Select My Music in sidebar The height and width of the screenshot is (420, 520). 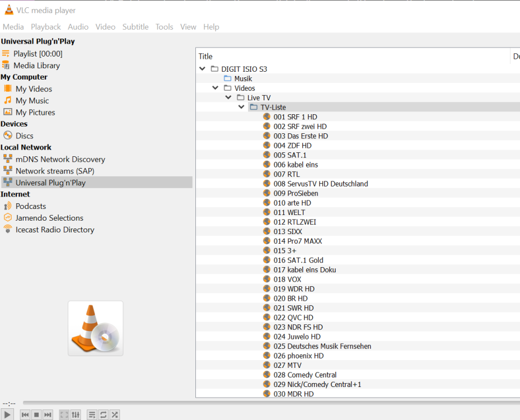[32, 101]
